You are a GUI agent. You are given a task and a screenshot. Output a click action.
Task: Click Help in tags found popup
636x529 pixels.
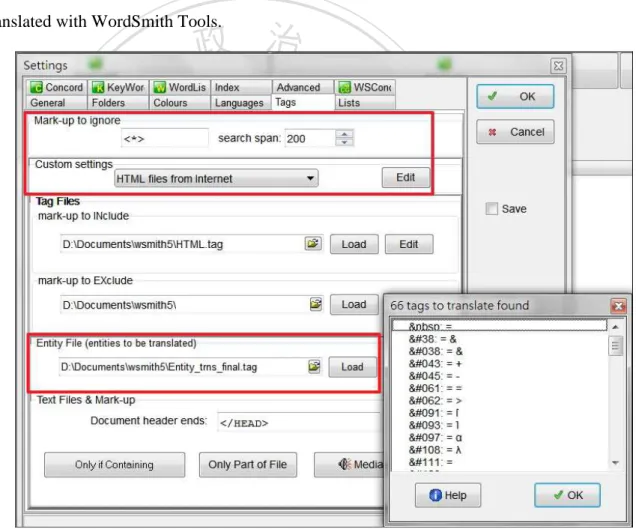coord(448,495)
